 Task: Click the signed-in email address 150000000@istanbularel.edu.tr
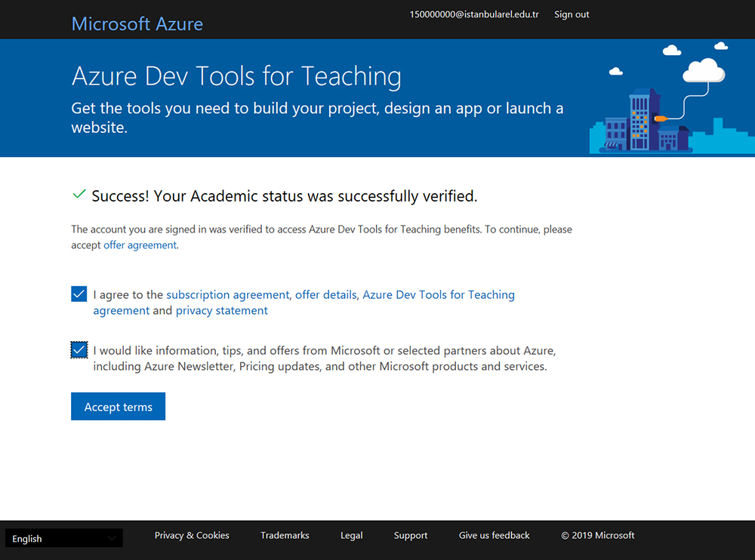click(x=474, y=14)
